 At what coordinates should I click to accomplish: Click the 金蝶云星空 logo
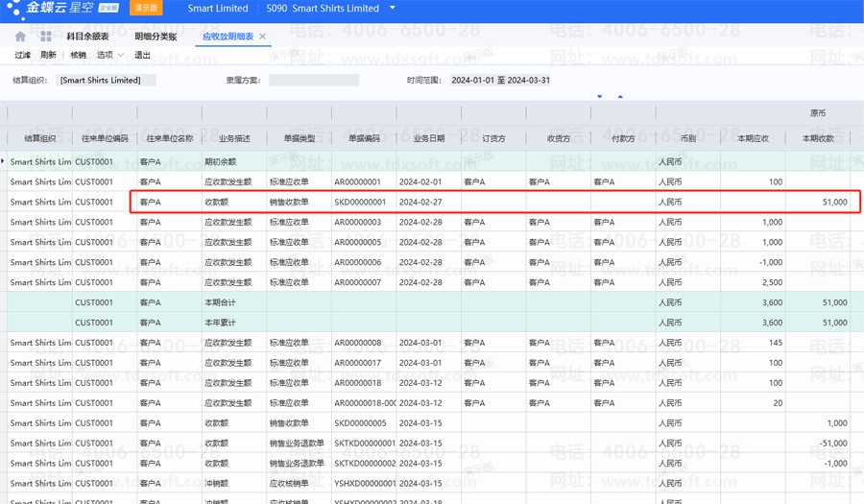[60, 9]
